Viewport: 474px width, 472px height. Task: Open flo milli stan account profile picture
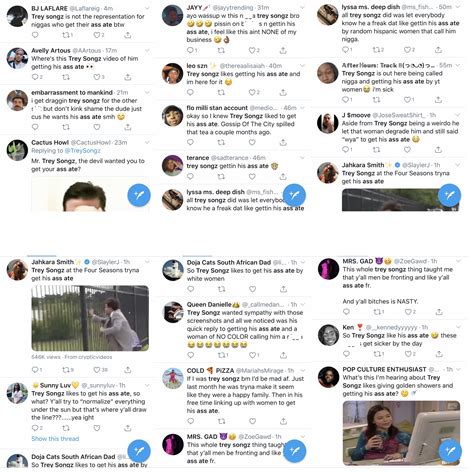click(172, 116)
